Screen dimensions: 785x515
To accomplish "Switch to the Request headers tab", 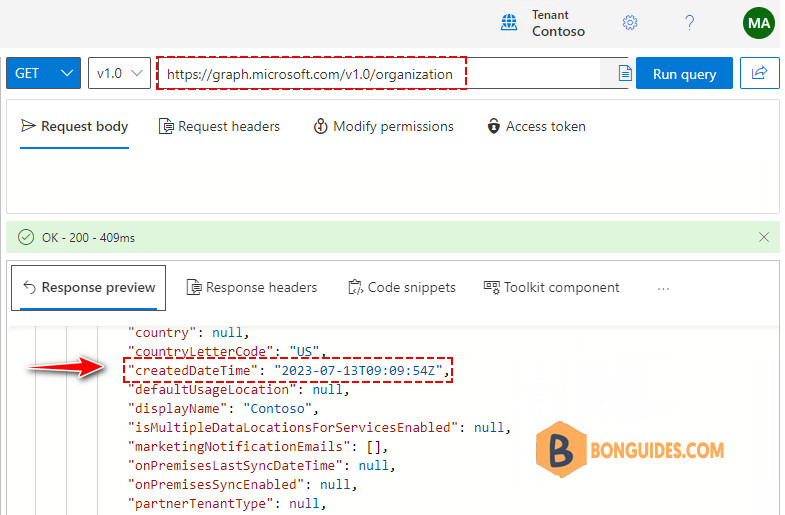I will (219, 127).
